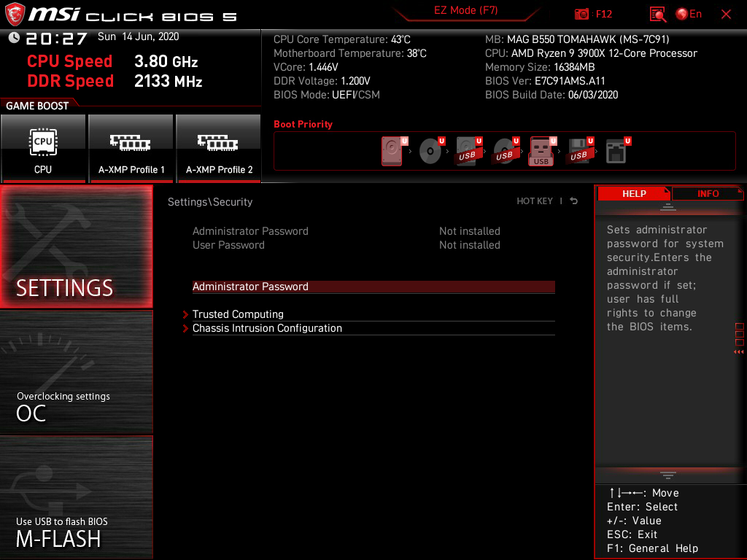The width and height of the screenshot is (747, 560).
Task: Open the OC overclocking settings
Action: pos(77,373)
